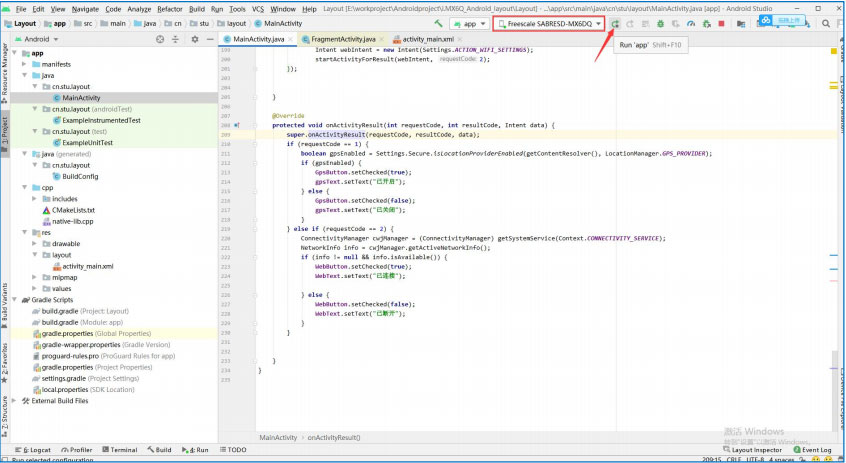The width and height of the screenshot is (846, 463).
Task: Open the 'app' run configuration dropdown
Action: (469, 24)
